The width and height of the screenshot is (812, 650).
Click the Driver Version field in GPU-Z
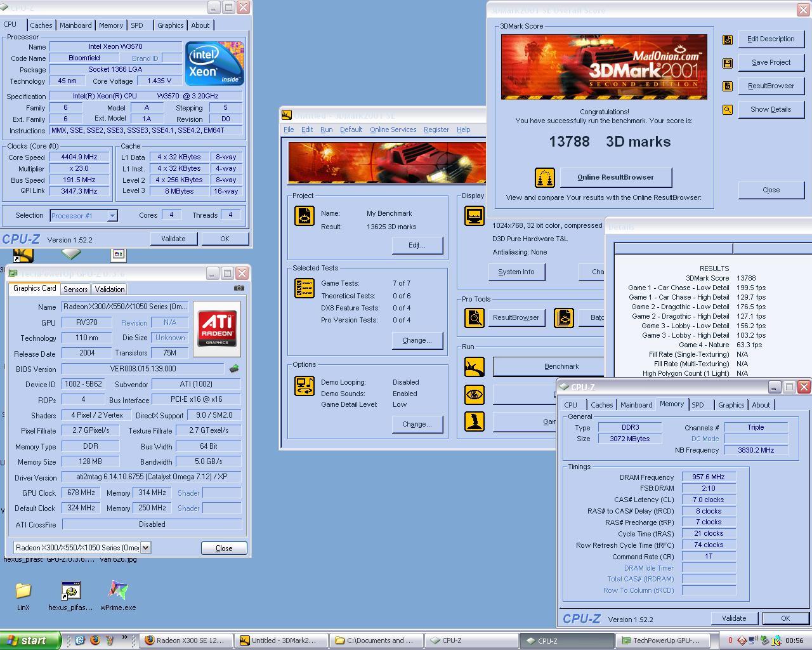click(152, 477)
